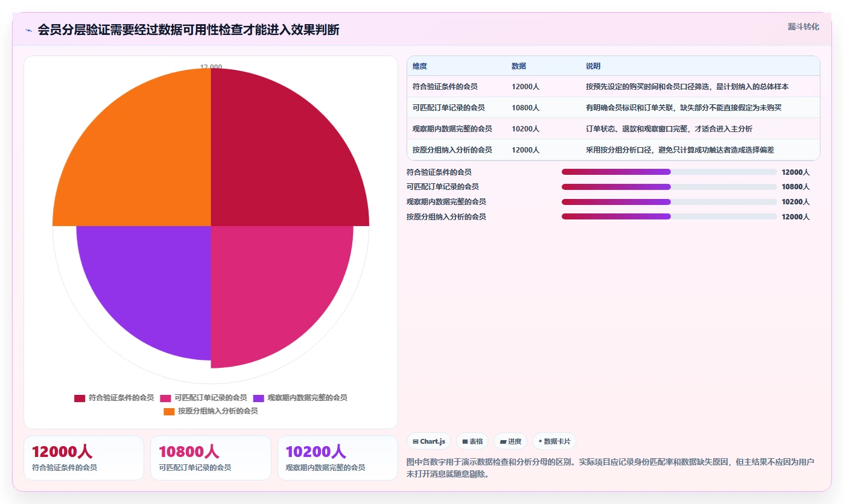Click the 10200人 value in the table
Screen dimensions: 844x504
[x=525, y=129]
